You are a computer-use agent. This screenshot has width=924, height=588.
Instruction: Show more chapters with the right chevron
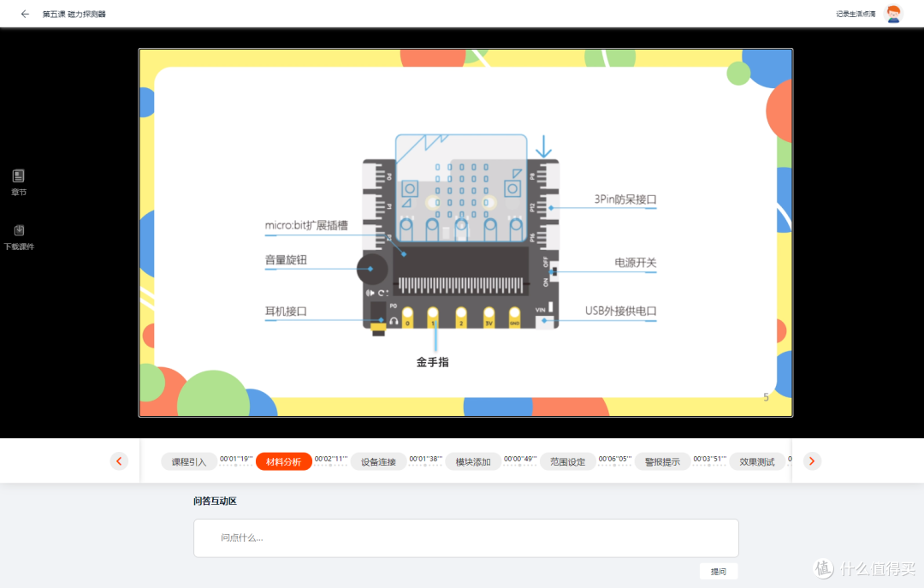(811, 461)
